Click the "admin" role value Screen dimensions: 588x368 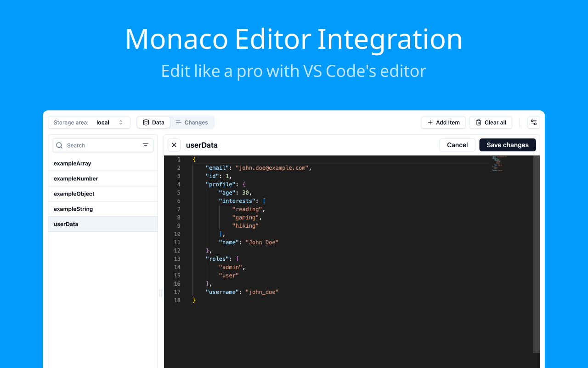(x=231, y=267)
